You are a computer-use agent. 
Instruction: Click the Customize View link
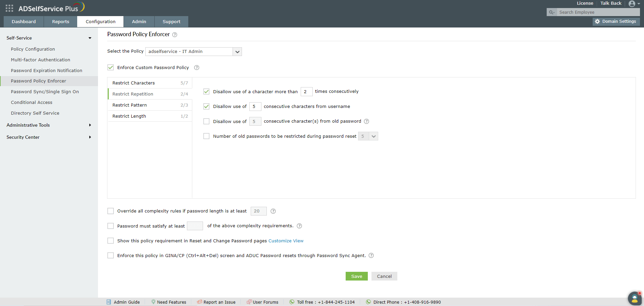(x=286, y=241)
